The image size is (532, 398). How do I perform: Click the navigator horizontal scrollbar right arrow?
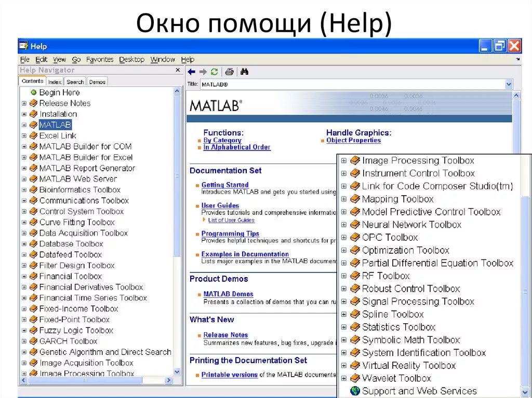[x=168, y=380]
